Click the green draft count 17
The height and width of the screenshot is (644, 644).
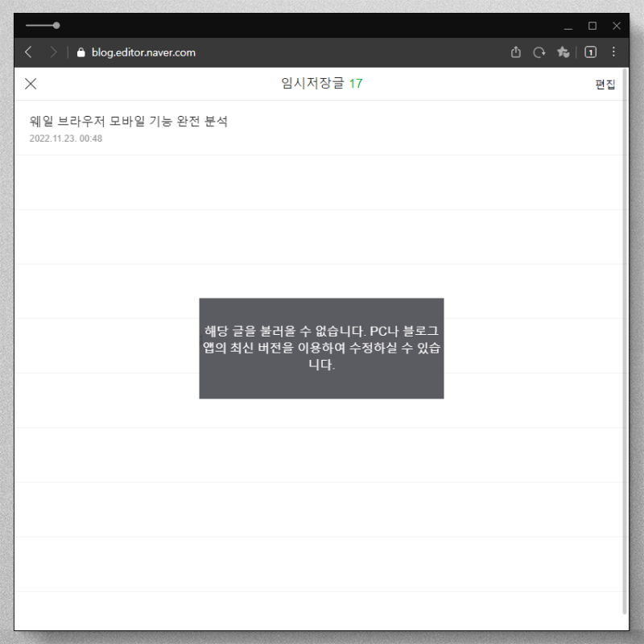[x=356, y=84]
